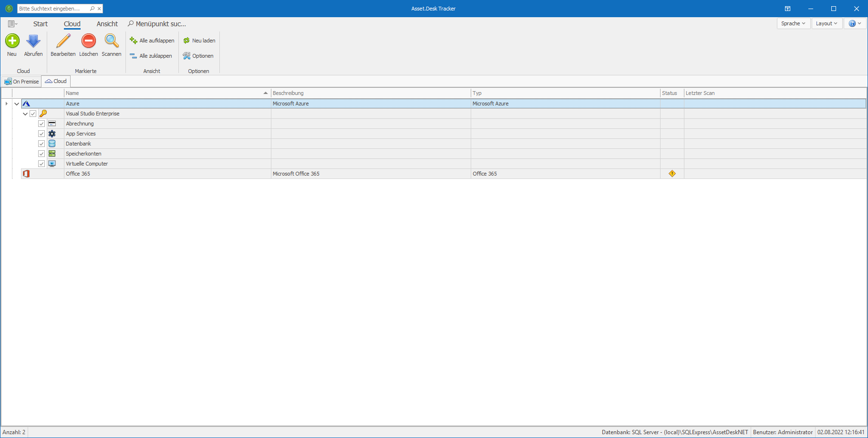Uncheck the Virtuelle Computer checkbox
The width and height of the screenshot is (868, 438).
pyautogui.click(x=41, y=164)
